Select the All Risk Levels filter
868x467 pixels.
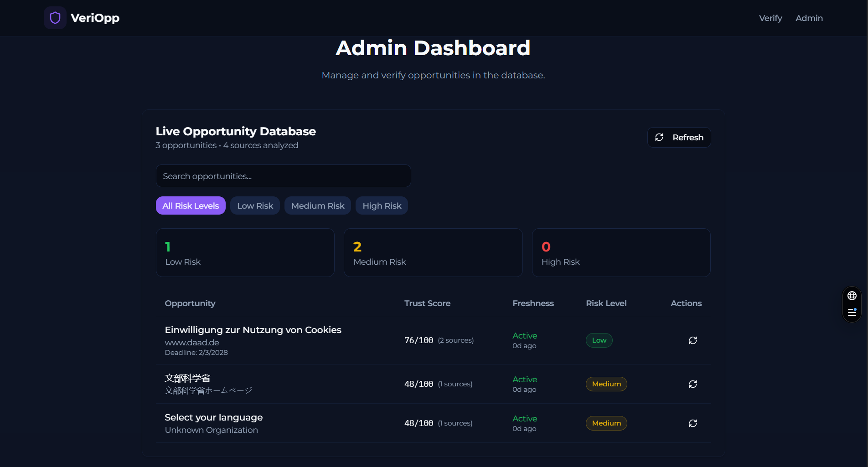[191, 205]
